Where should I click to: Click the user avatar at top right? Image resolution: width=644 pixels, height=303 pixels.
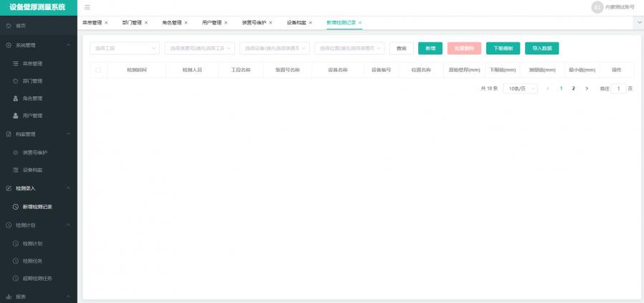click(597, 7)
